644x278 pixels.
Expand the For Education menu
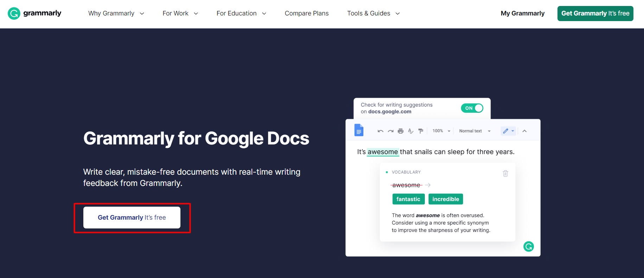pos(241,13)
